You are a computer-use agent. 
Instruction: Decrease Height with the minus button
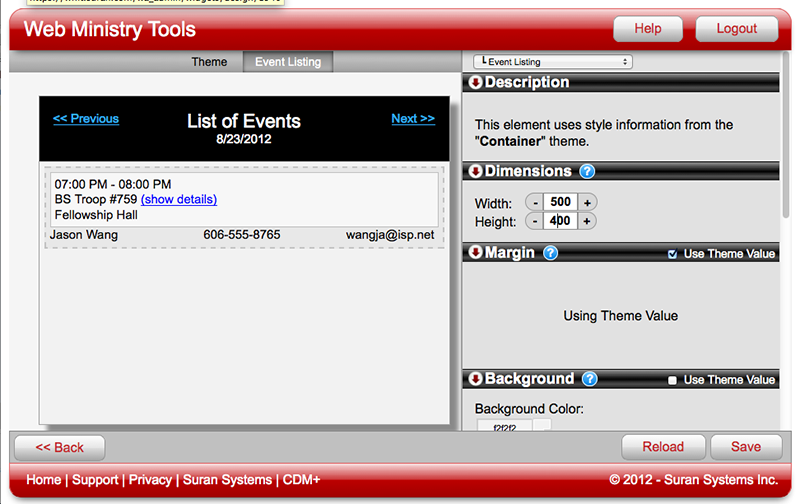click(536, 221)
